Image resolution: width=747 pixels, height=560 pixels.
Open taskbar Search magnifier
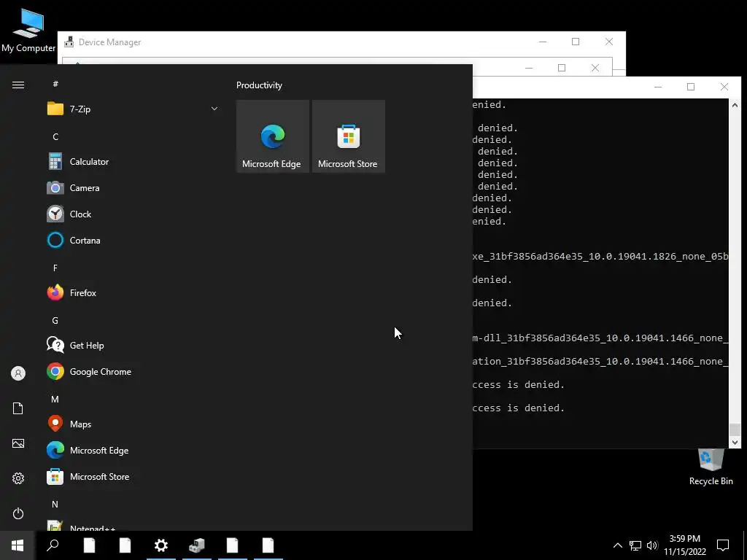(x=53, y=545)
